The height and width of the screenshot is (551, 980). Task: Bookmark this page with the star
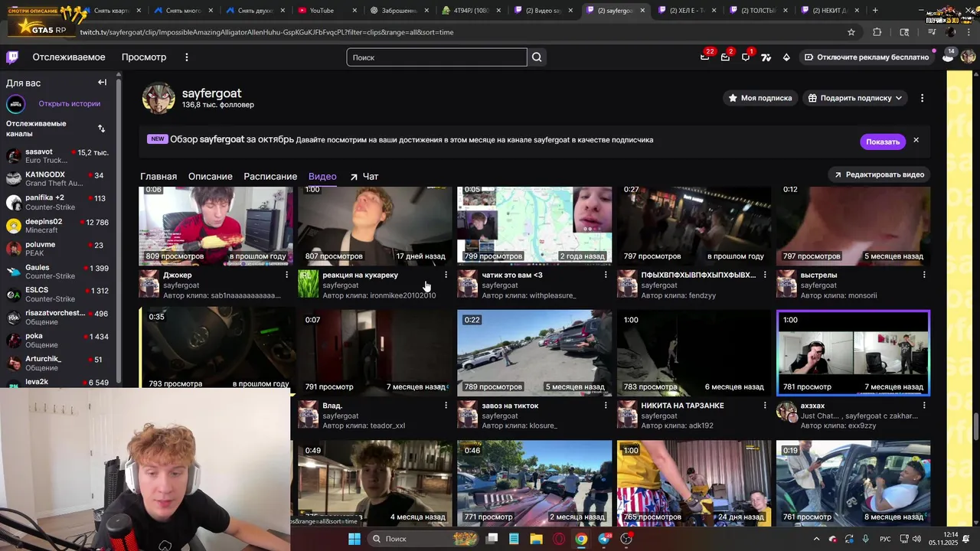point(851,32)
